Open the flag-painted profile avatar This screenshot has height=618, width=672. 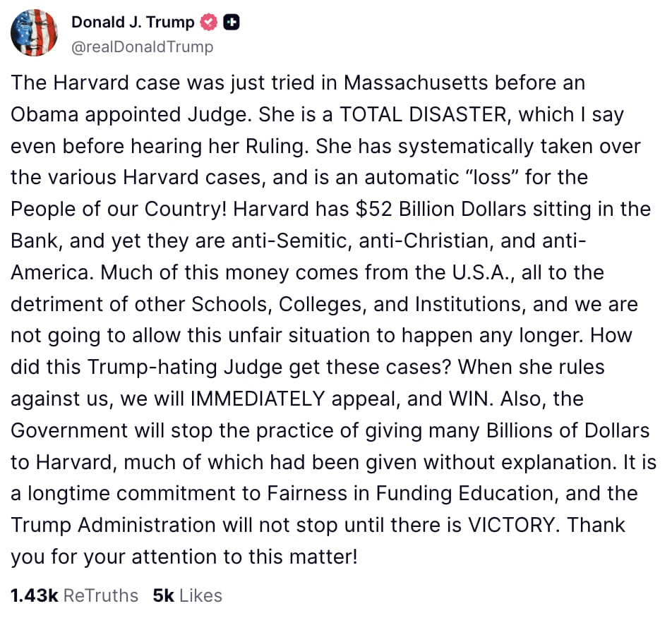[x=35, y=33]
